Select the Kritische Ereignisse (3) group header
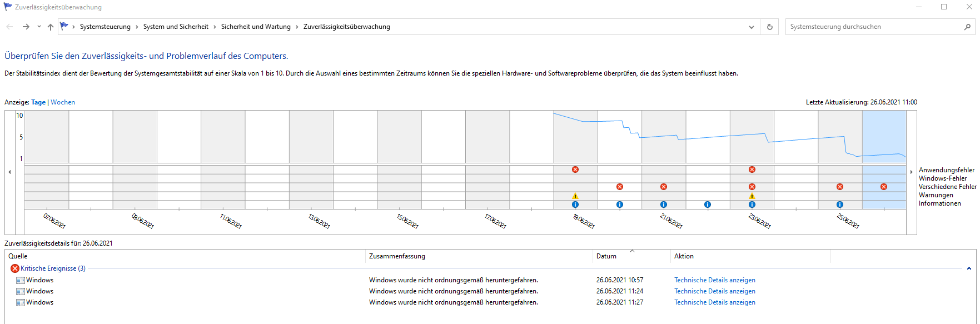Image resolution: width=980 pixels, height=324 pixels. click(x=53, y=268)
